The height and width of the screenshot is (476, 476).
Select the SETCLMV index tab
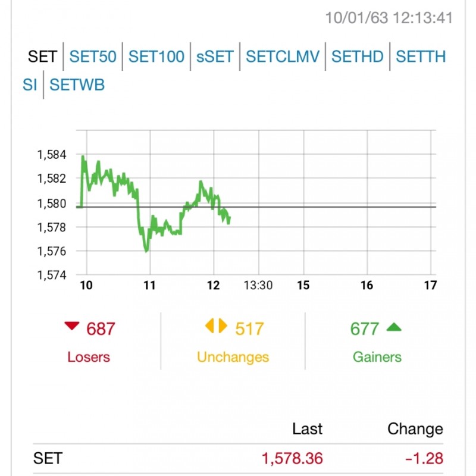click(x=283, y=57)
